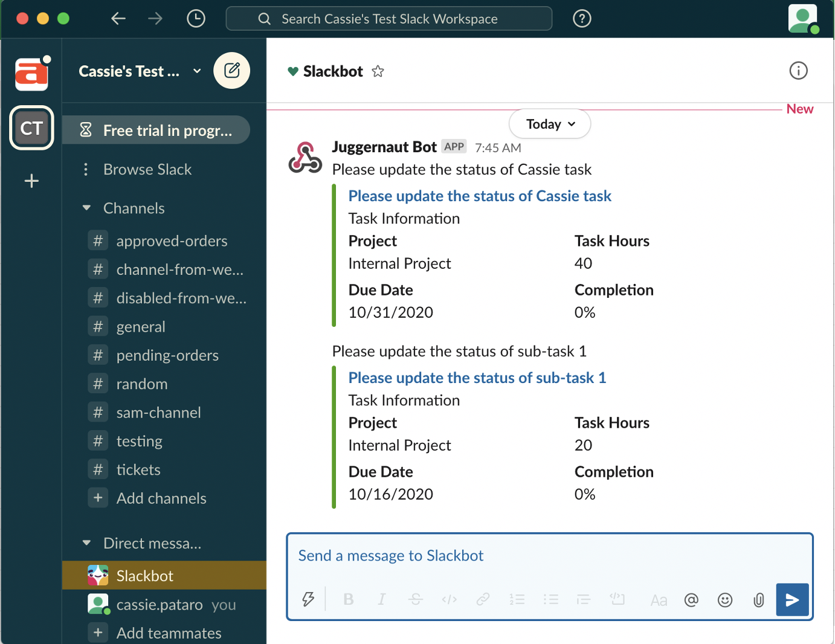
Task: Select the pending-orders channel
Action: pyautogui.click(x=167, y=355)
